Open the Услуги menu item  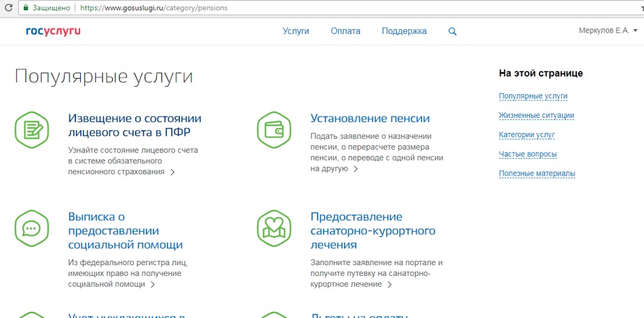(x=296, y=31)
